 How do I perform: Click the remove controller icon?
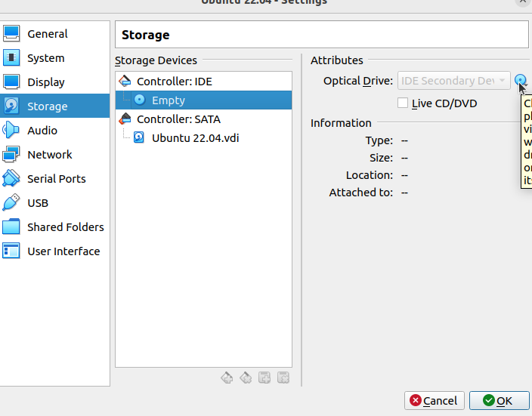click(x=246, y=377)
